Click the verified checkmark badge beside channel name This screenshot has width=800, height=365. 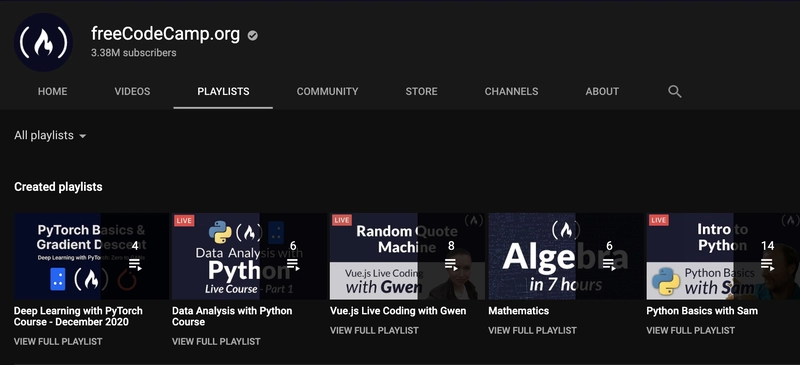[x=253, y=35]
